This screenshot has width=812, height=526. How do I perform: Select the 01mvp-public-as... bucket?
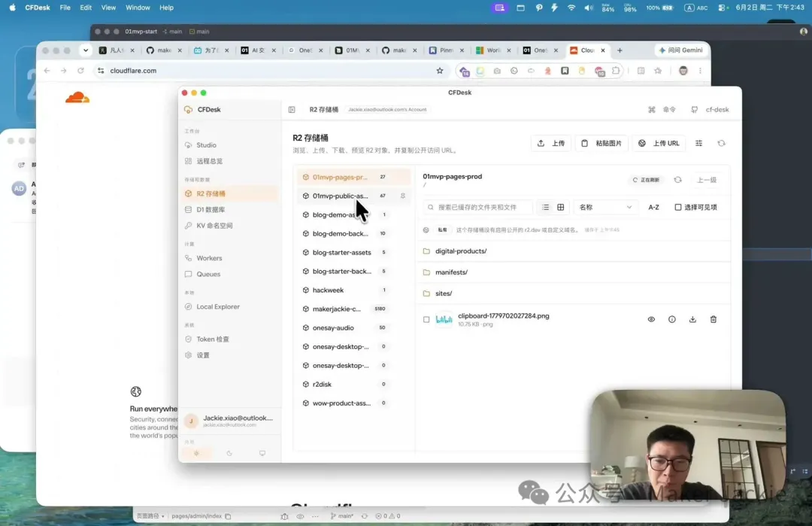coord(353,196)
